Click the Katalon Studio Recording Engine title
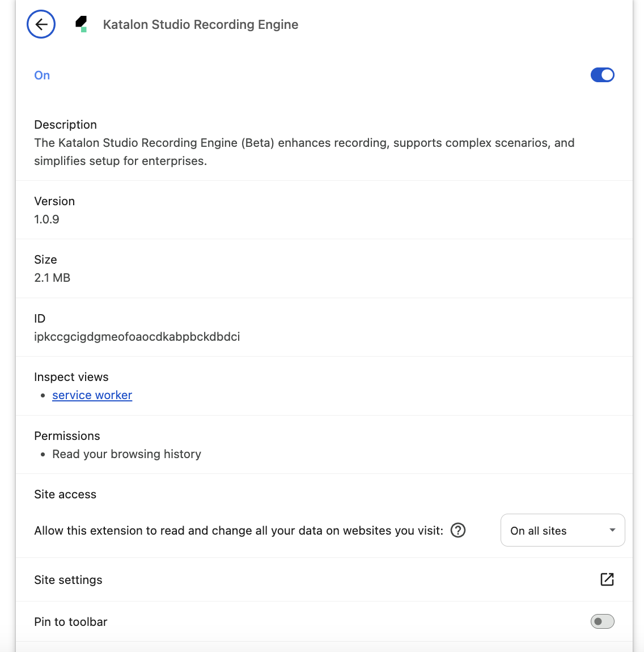The image size is (644, 652). (200, 24)
